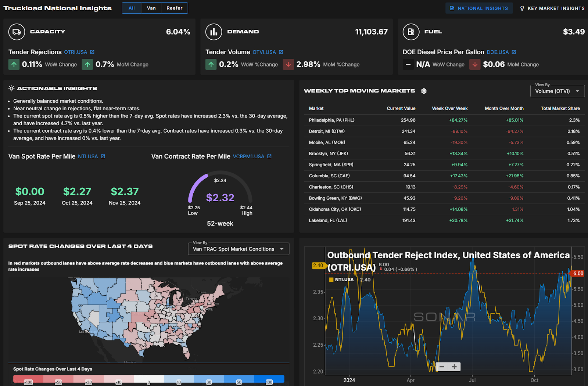
Task: Click Tender Volume WoW up-arrow icon
Action: 211,65
